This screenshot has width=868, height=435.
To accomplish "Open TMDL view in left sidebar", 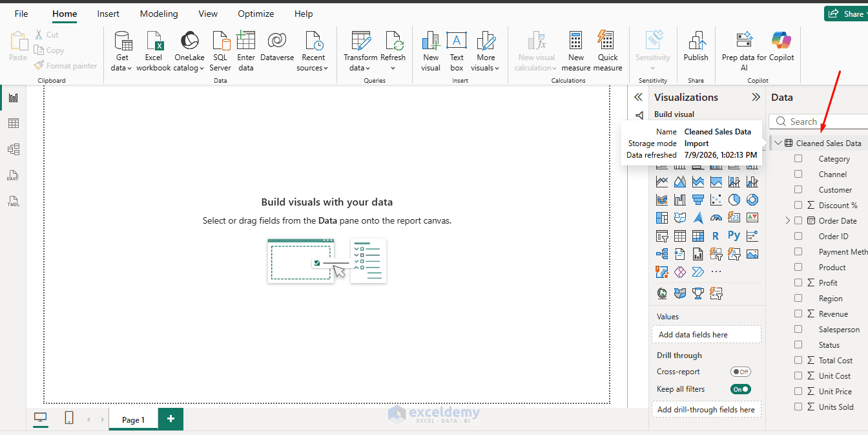I will [x=14, y=201].
